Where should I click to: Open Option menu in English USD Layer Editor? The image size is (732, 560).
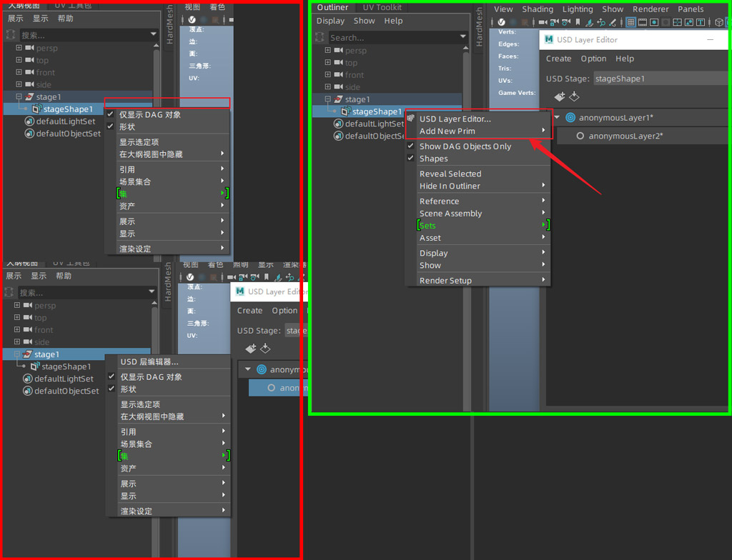(x=593, y=59)
